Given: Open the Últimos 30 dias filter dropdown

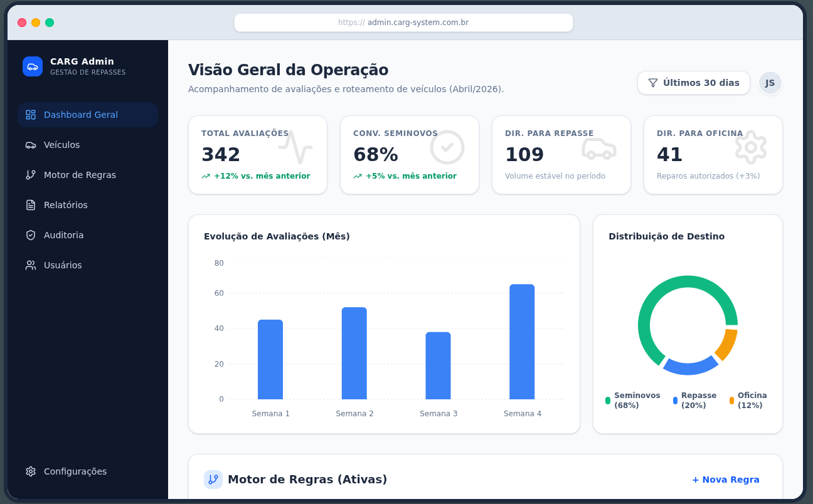Looking at the screenshot, I should click(x=693, y=83).
